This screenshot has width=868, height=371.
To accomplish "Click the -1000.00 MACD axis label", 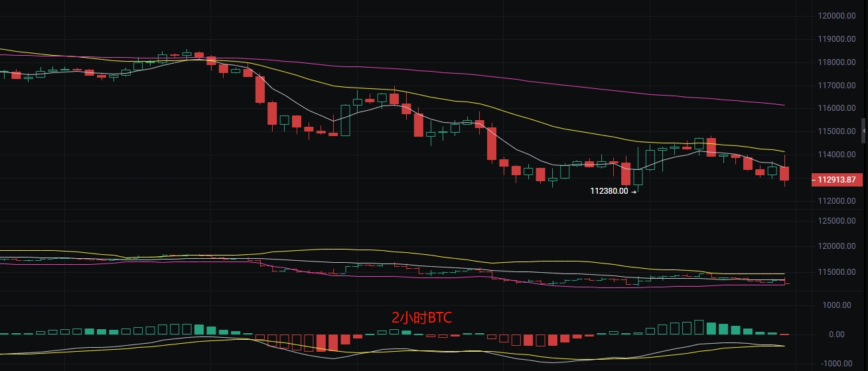I will 837,364.
